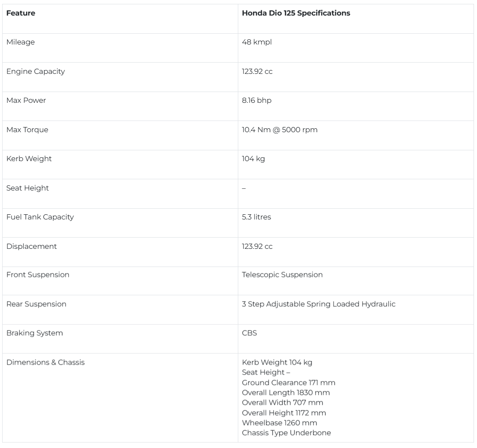The image size is (477, 448).
Task: Click the Honda Dio 125 Specifications header
Action: pyautogui.click(x=296, y=13)
